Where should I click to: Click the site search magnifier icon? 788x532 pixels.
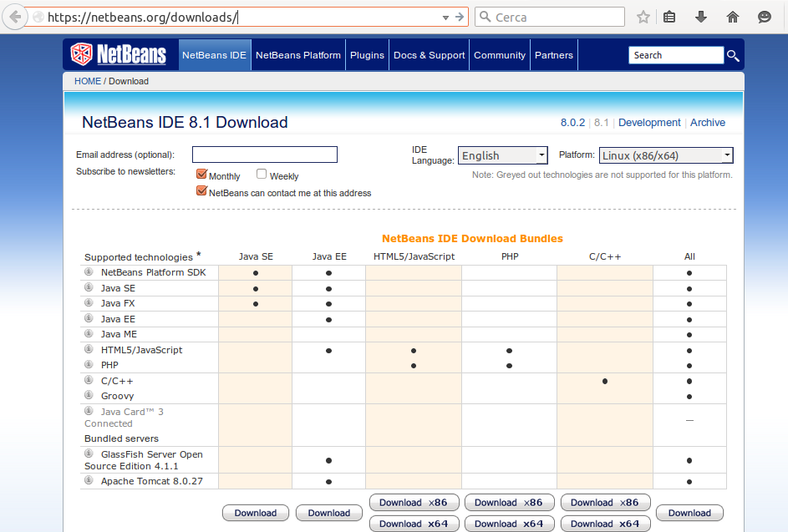(733, 55)
